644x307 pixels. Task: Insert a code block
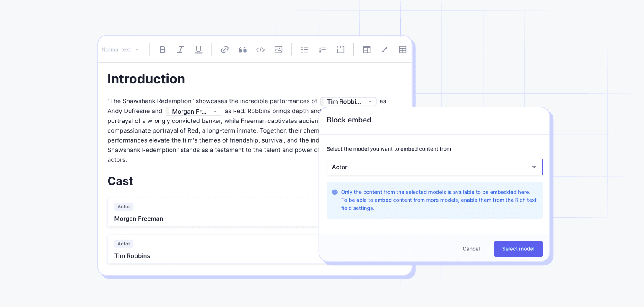click(x=340, y=49)
